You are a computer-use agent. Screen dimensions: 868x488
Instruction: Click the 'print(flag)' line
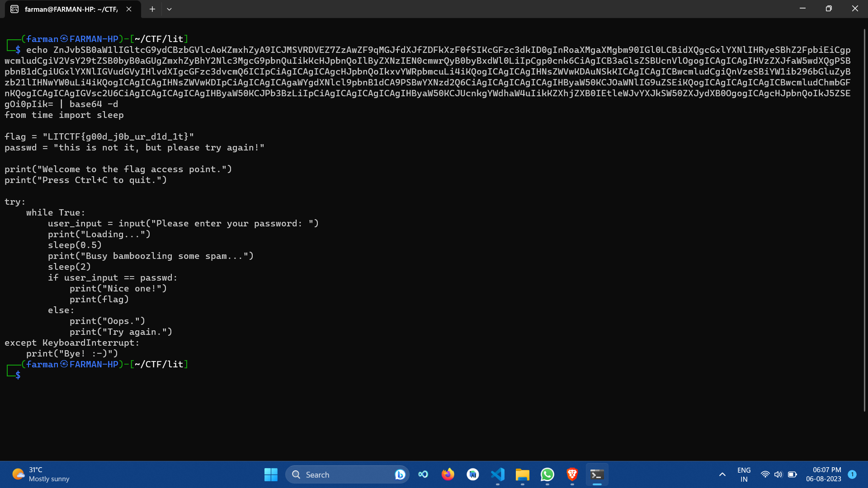[99, 299]
